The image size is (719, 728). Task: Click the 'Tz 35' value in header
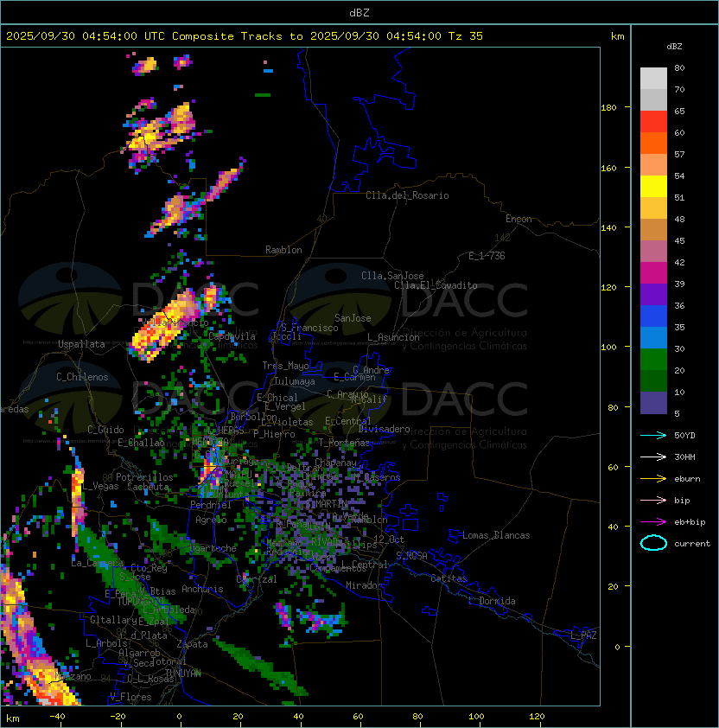[x=466, y=36]
